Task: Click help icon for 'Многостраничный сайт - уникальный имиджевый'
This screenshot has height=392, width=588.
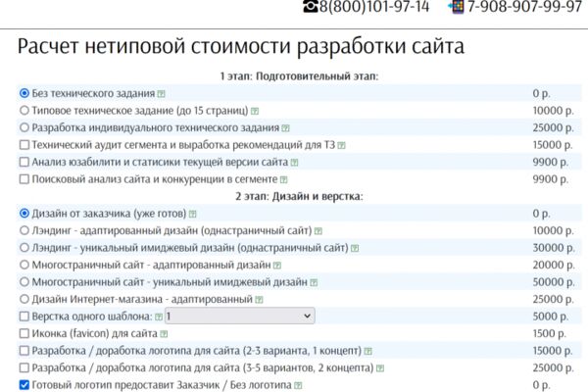Action: tap(314, 282)
